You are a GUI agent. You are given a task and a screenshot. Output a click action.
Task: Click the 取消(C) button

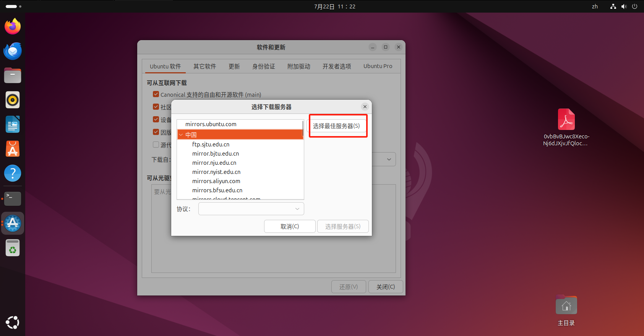[x=290, y=226]
